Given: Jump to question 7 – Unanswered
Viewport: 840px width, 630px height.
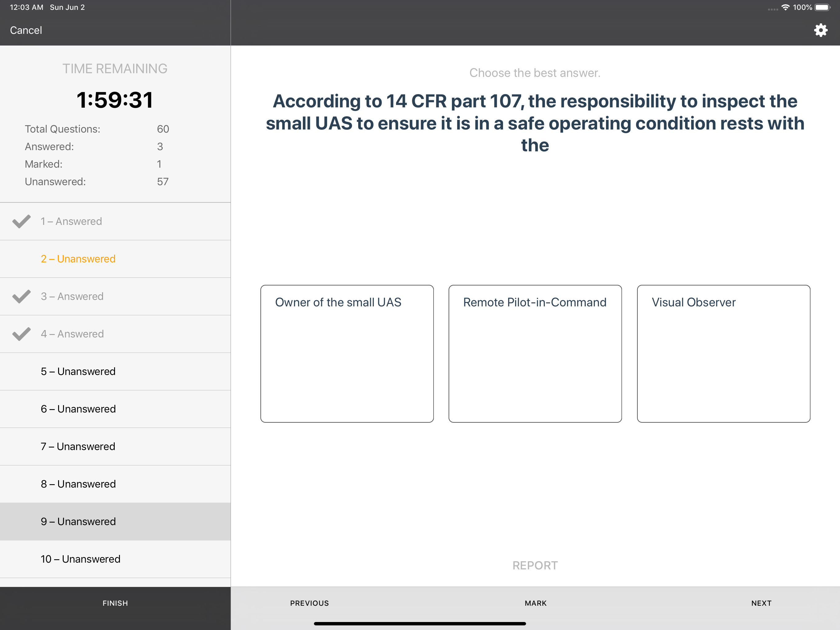Looking at the screenshot, I should pyautogui.click(x=115, y=446).
